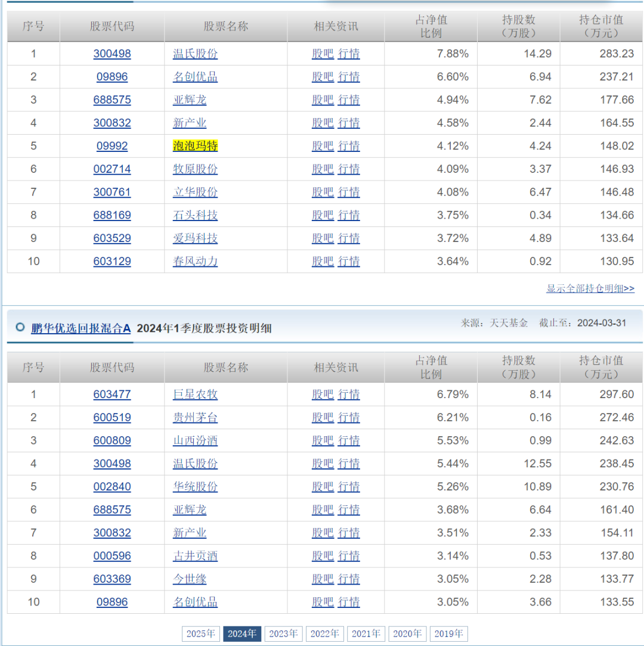This screenshot has width=644, height=646.
Task: Click 温氏股份 in the 2024年1季度 table
Action: (195, 464)
